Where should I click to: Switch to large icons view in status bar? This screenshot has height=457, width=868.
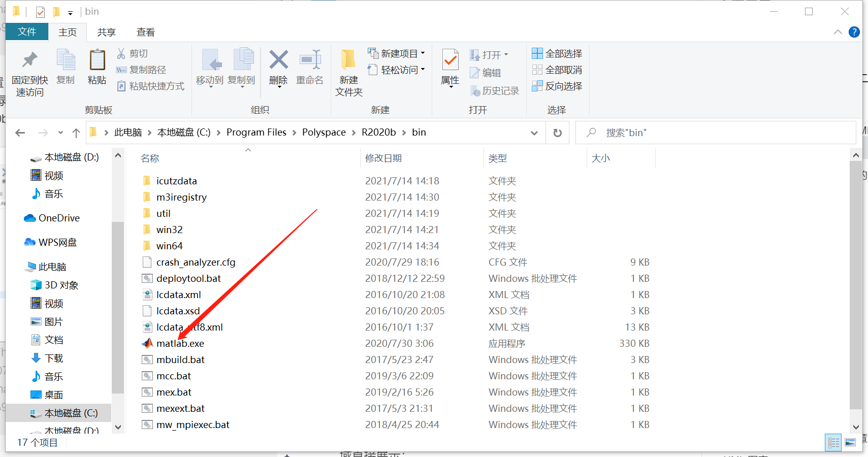[x=850, y=443]
